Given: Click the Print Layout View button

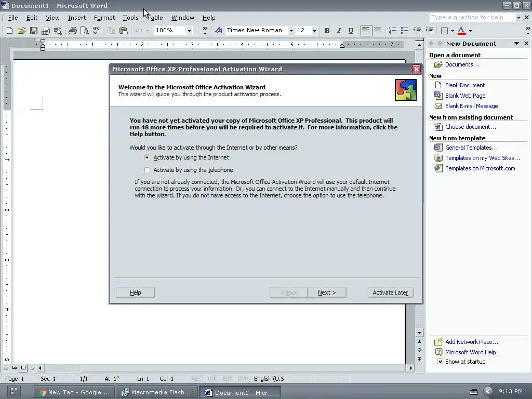Looking at the screenshot, I should pyautogui.click(x=23, y=367).
